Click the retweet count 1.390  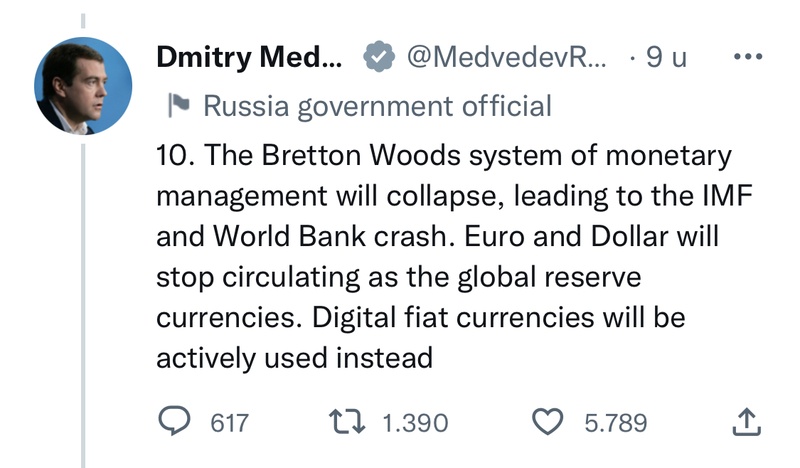click(415, 423)
